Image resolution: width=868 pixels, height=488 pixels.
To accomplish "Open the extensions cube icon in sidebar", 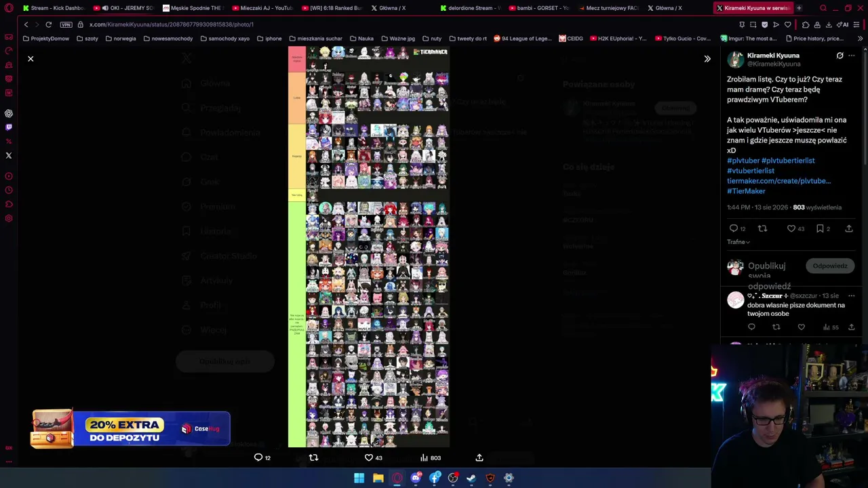I will 9,204.
